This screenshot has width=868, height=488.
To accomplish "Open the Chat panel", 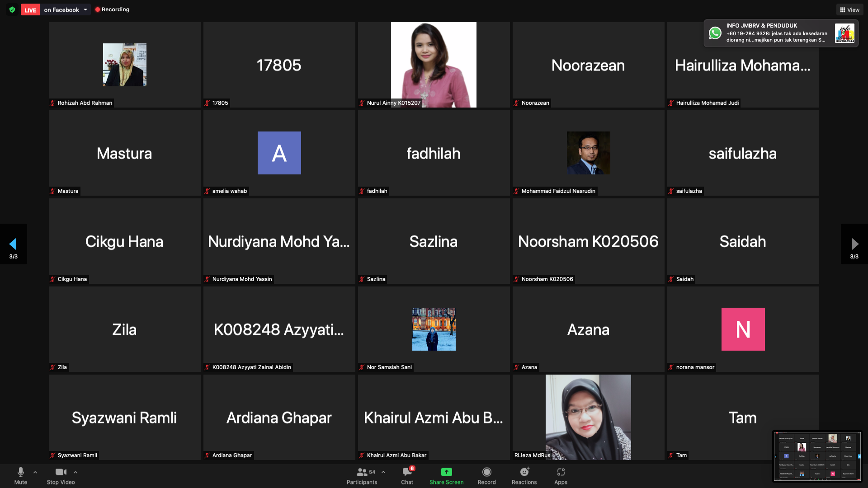I will click(407, 476).
